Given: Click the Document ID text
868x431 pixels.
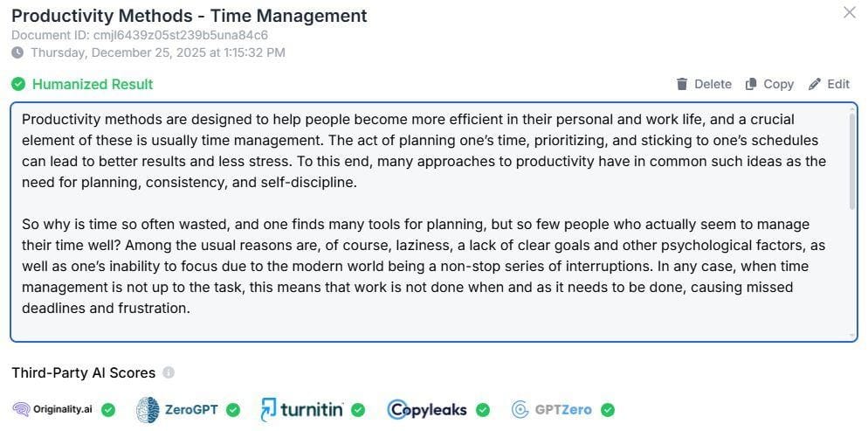Looking at the screenshot, I should 140,36.
